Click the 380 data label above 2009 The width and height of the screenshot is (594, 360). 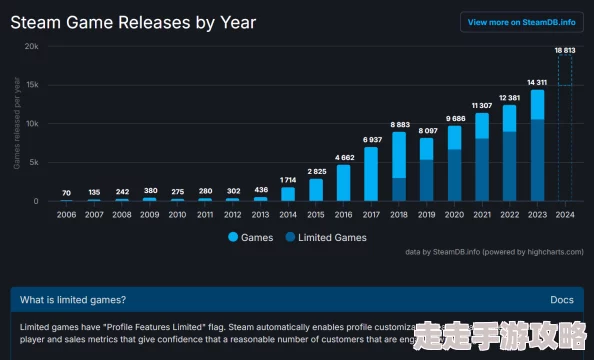point(150,191)
